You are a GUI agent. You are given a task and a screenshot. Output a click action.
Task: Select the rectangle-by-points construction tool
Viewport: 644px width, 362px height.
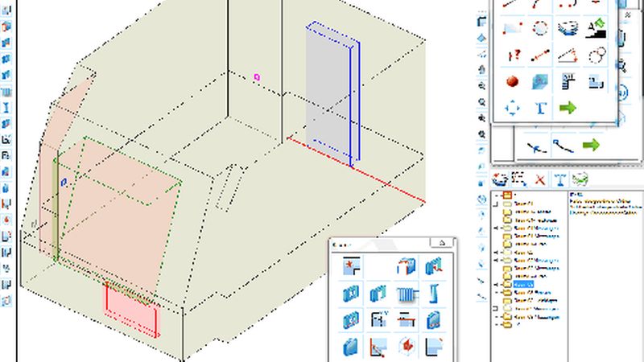[512, 29]
